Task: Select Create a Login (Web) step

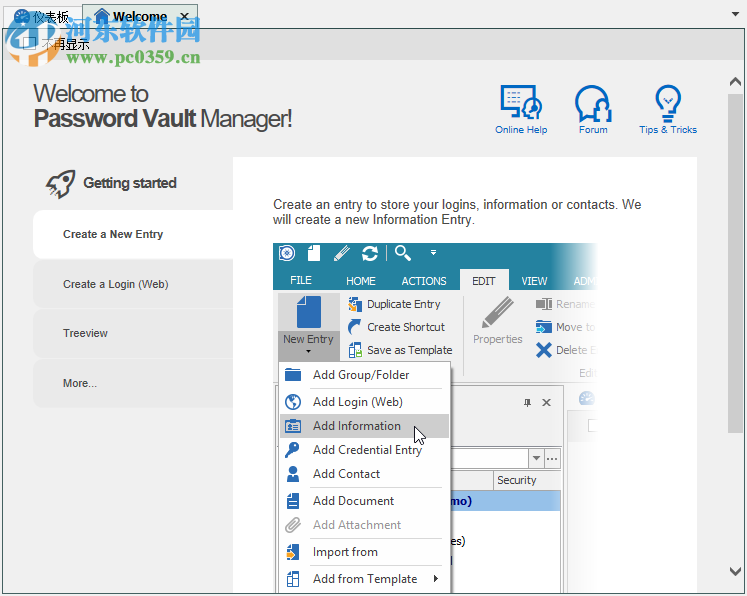Action: pos(133,284)
